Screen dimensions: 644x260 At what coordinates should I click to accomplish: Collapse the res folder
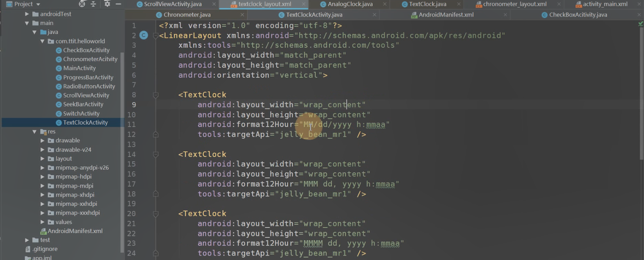click(x=35, y=132)
